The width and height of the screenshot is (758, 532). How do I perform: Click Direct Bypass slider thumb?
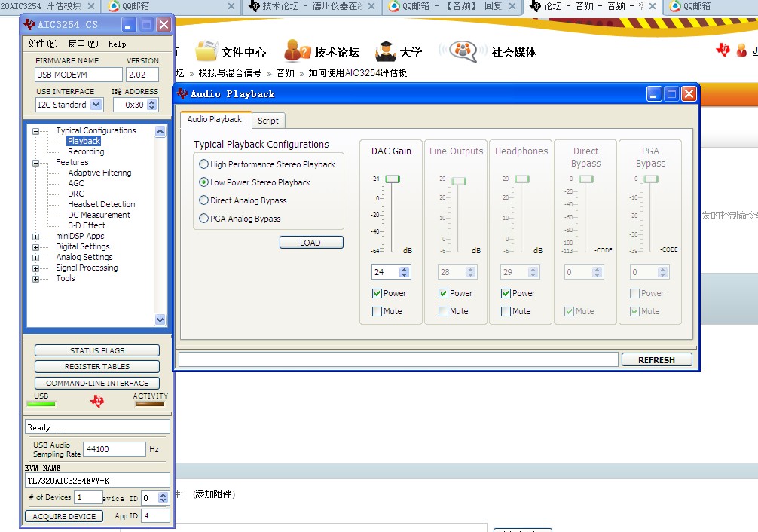pos(586,179)
